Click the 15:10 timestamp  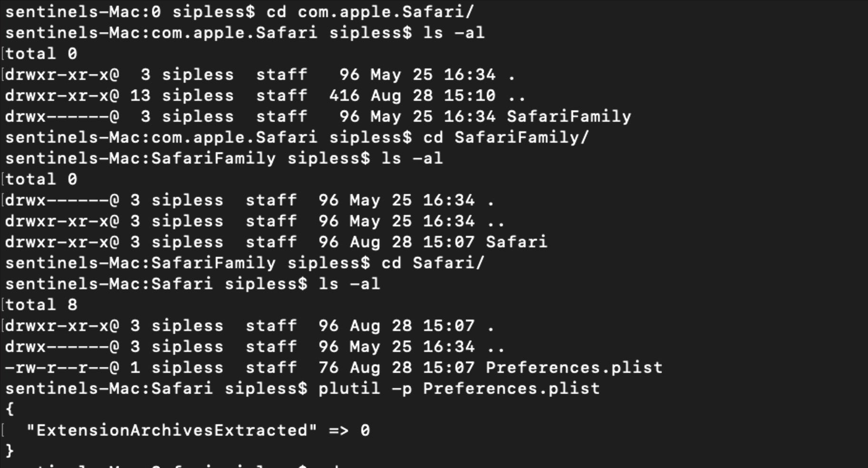point(469,96)
